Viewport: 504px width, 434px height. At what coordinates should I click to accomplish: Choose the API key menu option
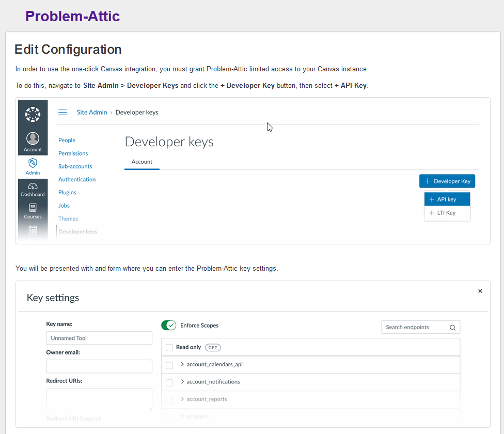tap(447, 199)
